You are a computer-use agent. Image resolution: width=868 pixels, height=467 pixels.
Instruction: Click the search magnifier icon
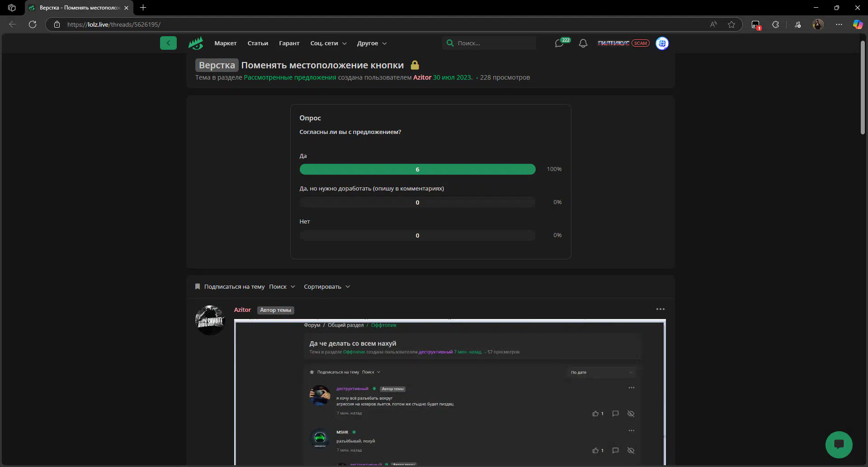click(x=450, y=43)
